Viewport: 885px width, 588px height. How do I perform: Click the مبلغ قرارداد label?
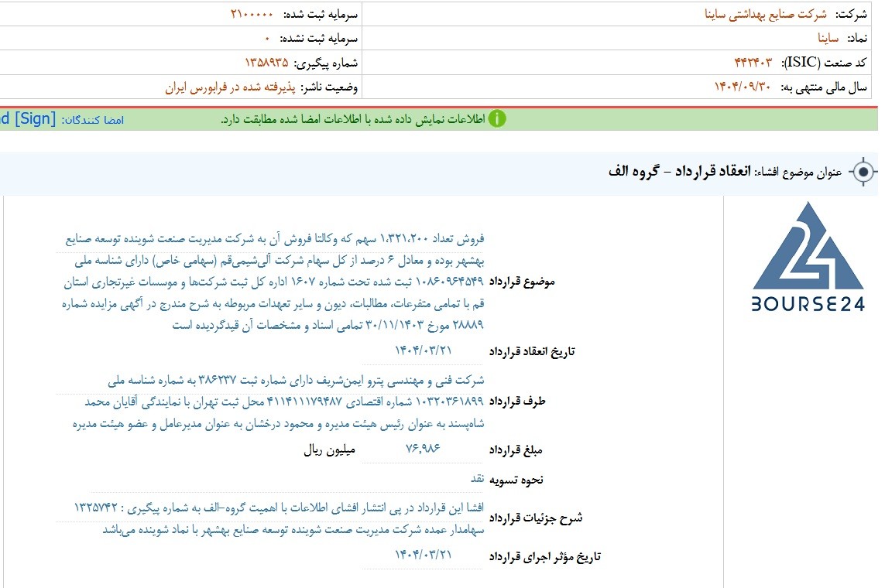tap(516, 450)
